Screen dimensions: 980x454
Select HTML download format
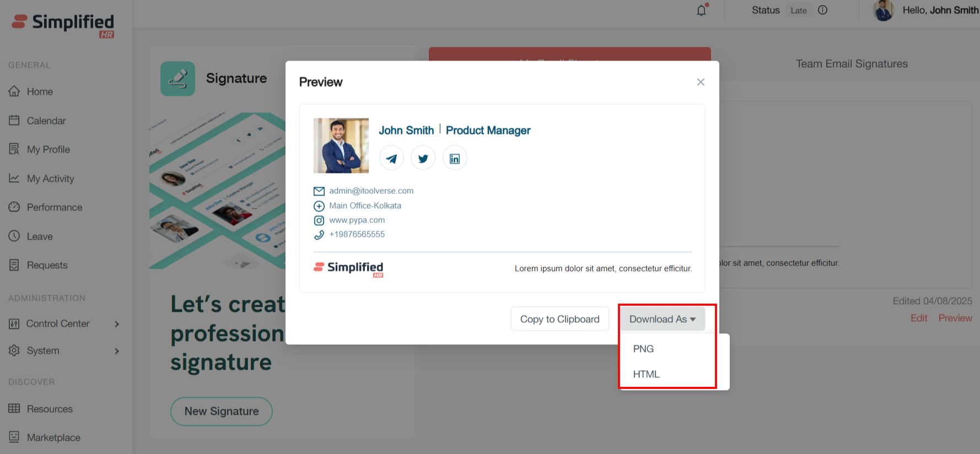[x=646, y=374]
